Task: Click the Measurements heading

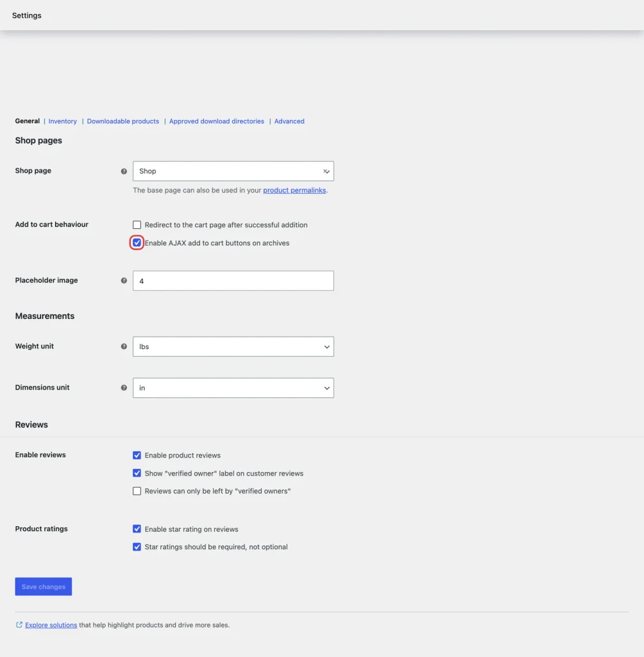Action: (45, 316)
